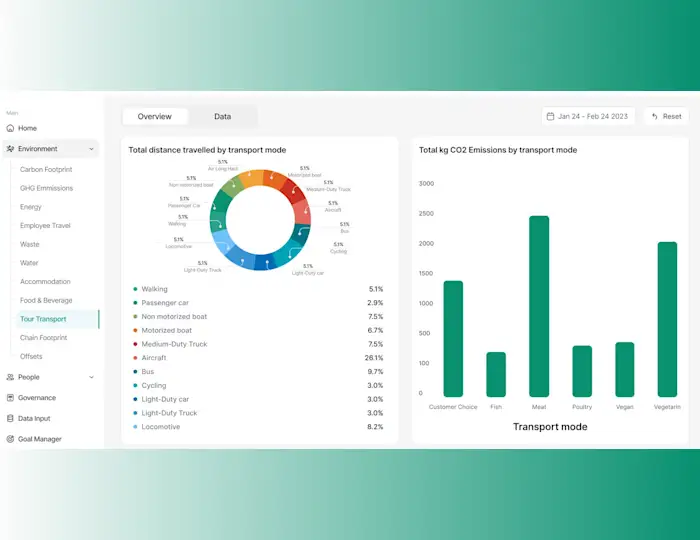Click the Data Input database icon
This screenshot has width=700, height=540.
(x=10, y=418)
